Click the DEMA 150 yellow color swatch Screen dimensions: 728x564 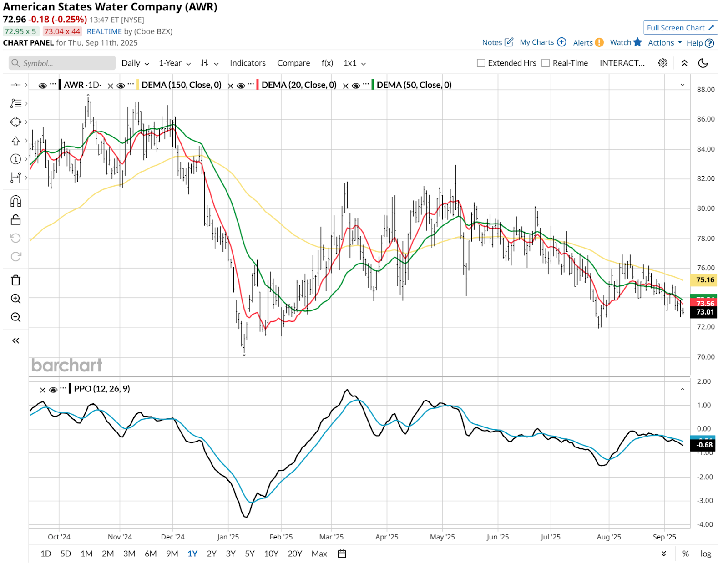tap(138, 85)
